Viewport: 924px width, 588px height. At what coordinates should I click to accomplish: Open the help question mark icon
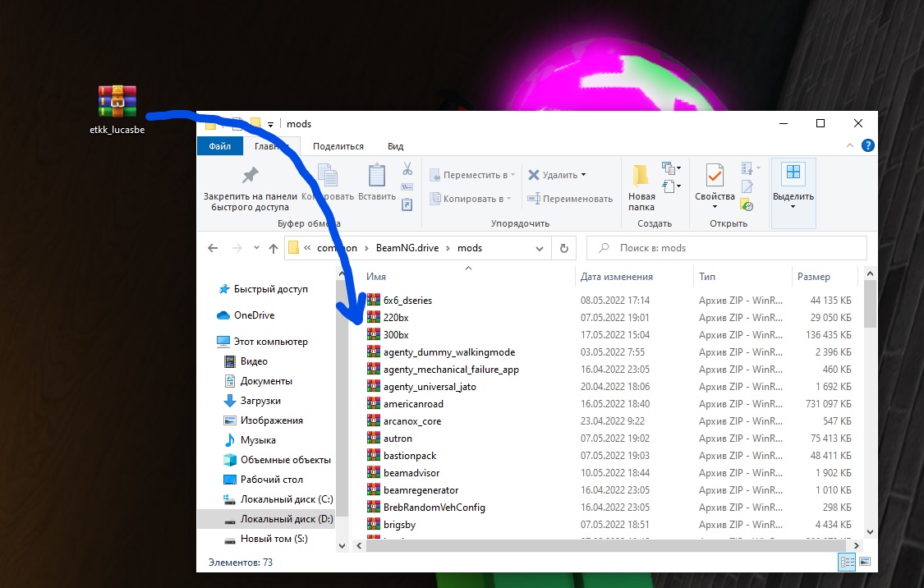coord(867,145)
